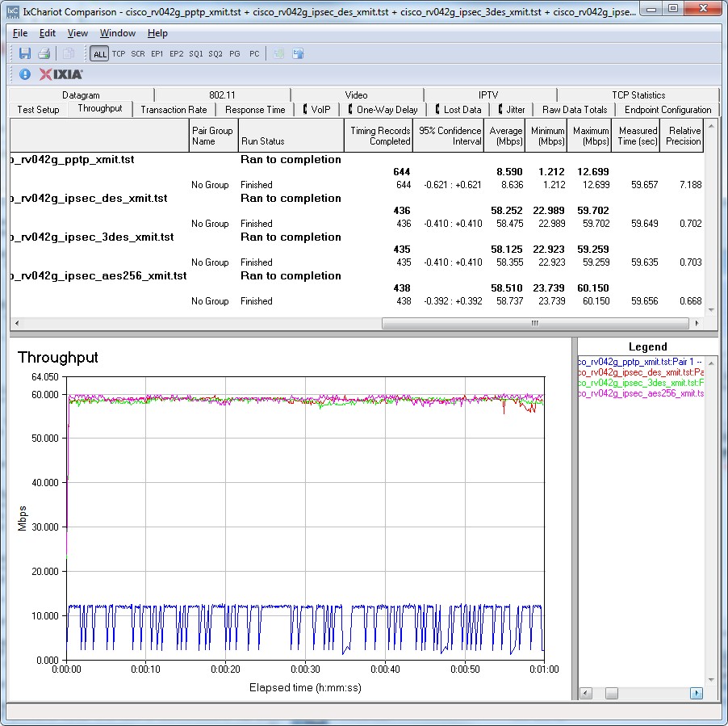The image size is (728, 726).
Task: Click the Save disk icon in toolbar
Action: pyautogui.click(x=24, y=53)
